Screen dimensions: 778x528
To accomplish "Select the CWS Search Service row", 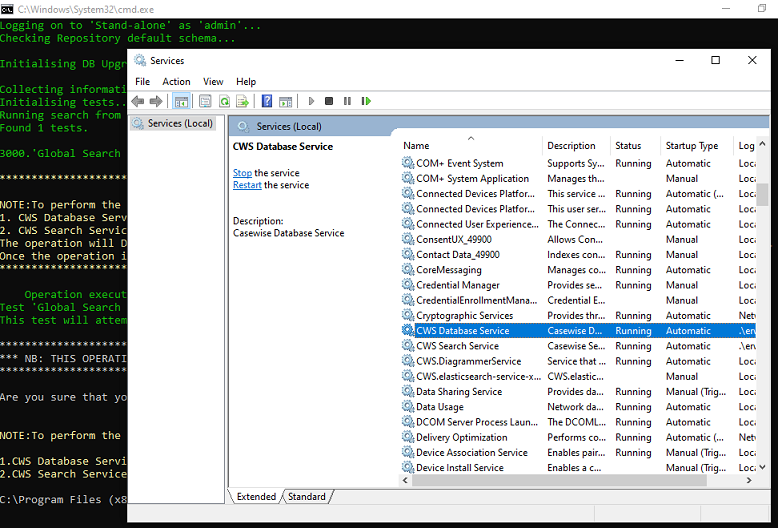I will [x=457, y=346].
